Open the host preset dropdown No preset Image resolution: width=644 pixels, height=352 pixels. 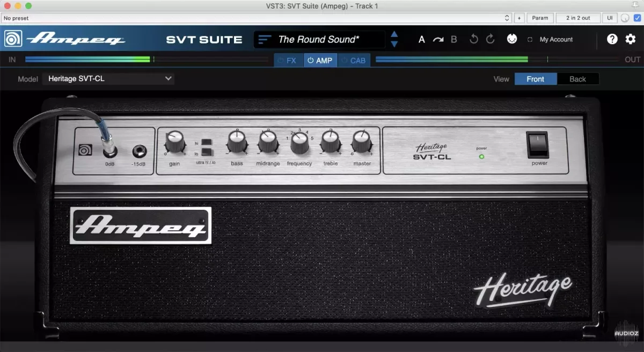click(256, 18)
